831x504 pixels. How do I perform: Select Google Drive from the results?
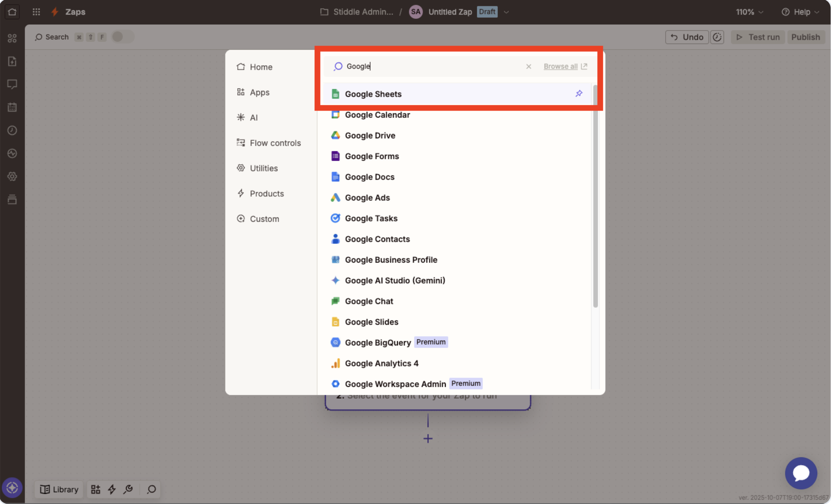[x=370, y=135]
